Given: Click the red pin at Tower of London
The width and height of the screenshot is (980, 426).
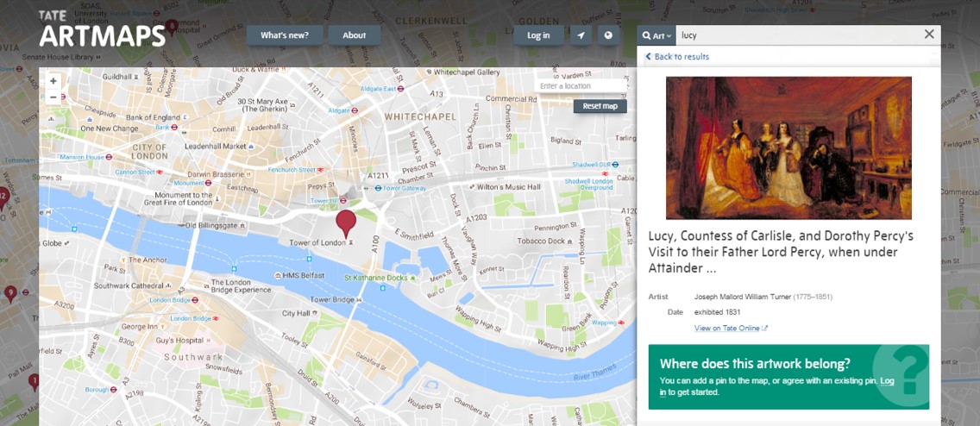Looking at the screenshot, I should pyautogui.click(x=346, y=223).
